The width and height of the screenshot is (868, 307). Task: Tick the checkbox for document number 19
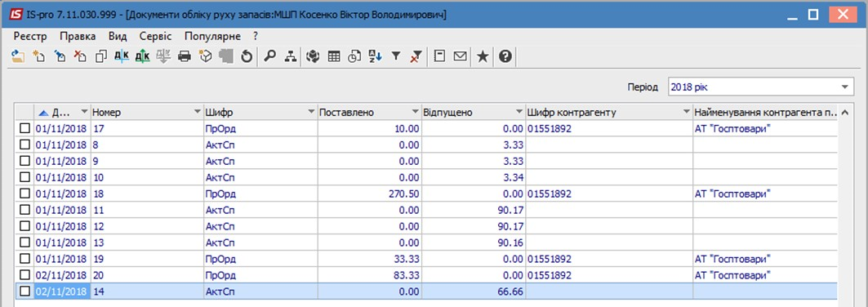click(24, 259)
